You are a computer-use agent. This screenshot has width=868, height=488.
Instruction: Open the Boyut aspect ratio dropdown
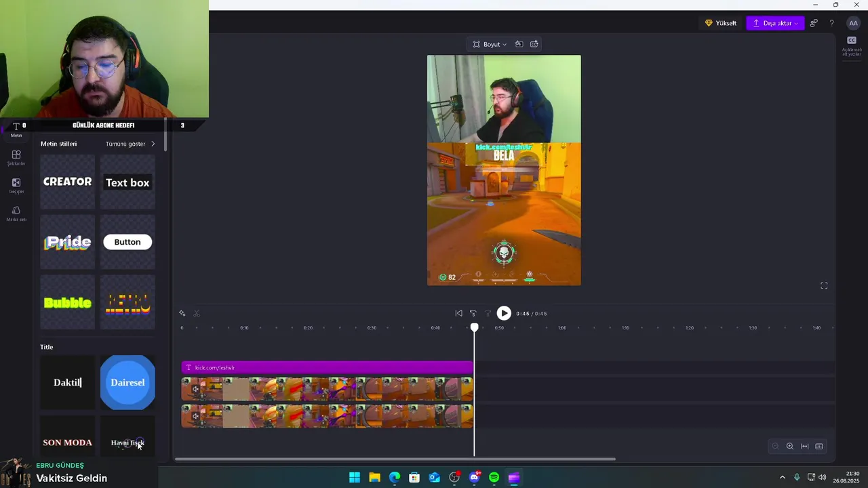coord(490,44)
